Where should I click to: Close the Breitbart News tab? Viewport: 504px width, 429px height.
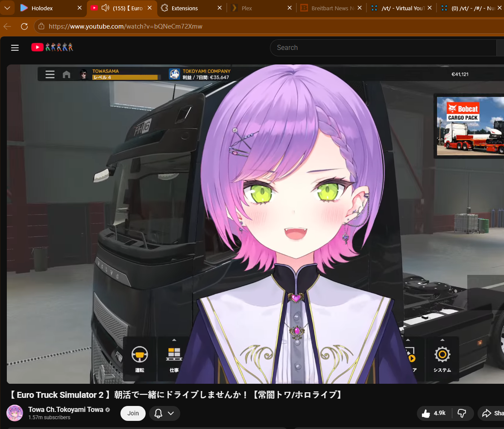[360, 8]
